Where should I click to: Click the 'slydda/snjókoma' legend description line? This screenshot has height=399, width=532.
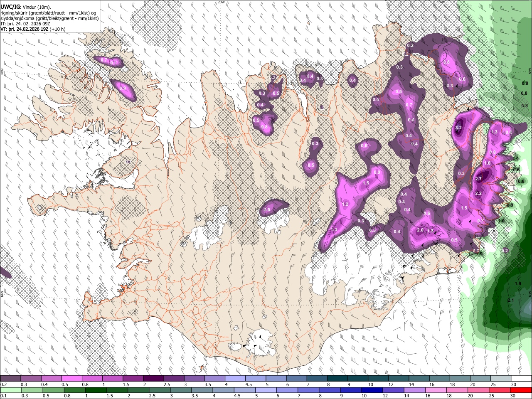pos(49,18)
